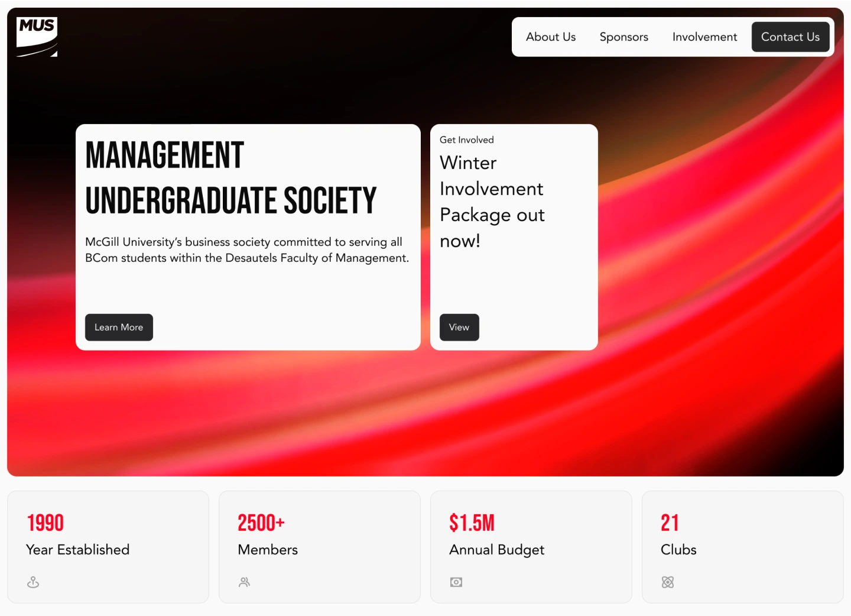Image resolution: width=851 pixels, height=616 pixels.
Task: Click the Contact Us button
Action: click(790, 37)
